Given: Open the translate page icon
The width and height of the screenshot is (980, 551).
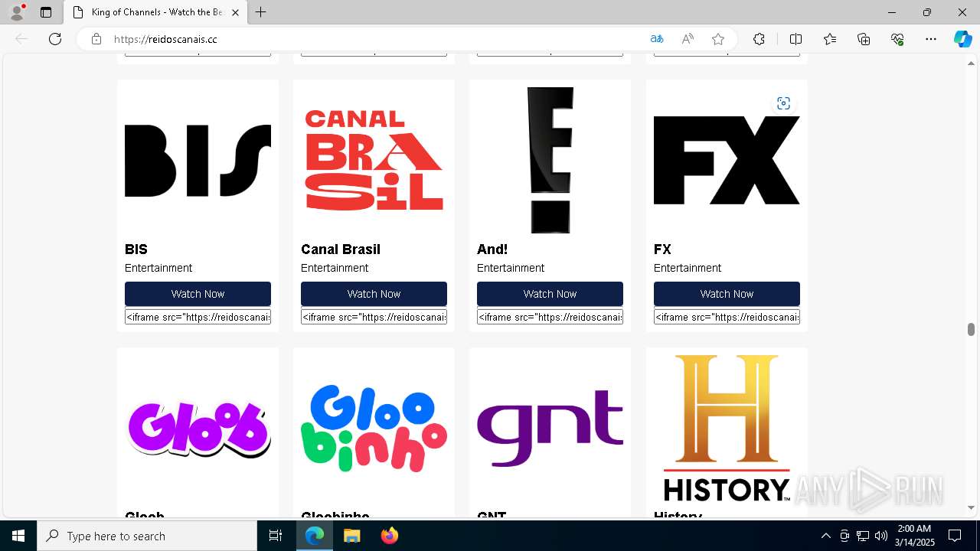Looking at the screenshot, I should 657,39.
